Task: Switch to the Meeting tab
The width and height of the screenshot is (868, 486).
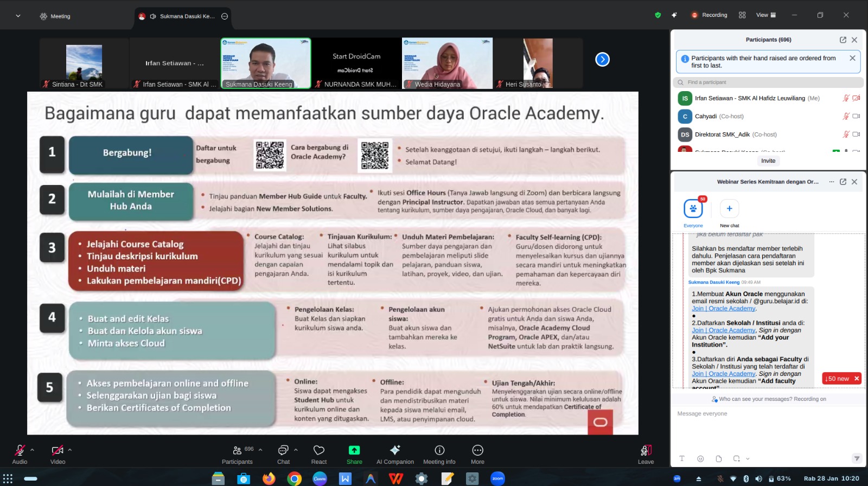Action: (x=55, y=16)
